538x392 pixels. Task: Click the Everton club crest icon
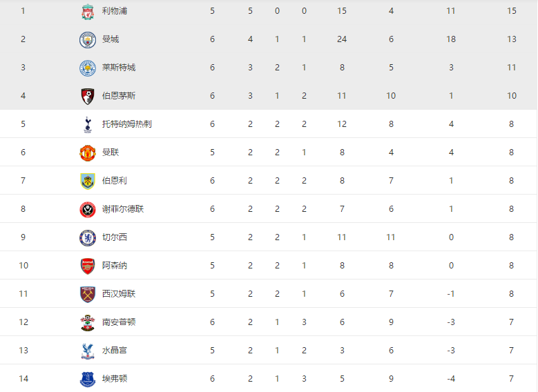pos(87,379)
